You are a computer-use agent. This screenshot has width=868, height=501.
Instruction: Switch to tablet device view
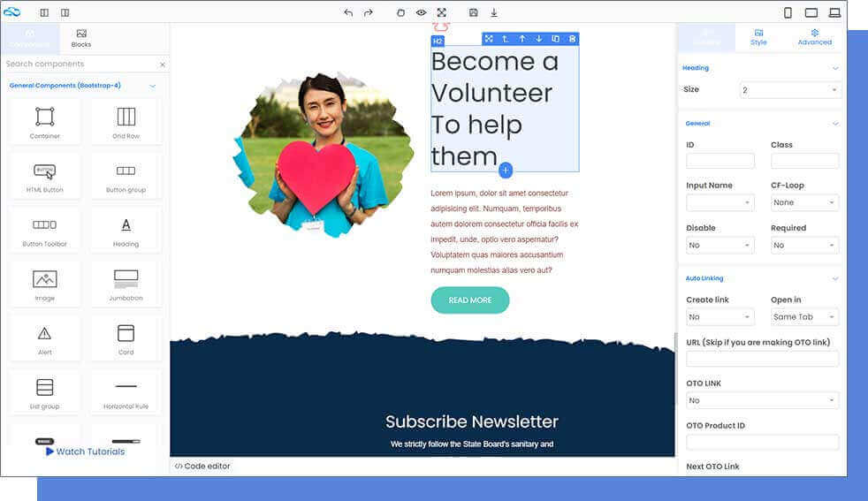point(811,12)
